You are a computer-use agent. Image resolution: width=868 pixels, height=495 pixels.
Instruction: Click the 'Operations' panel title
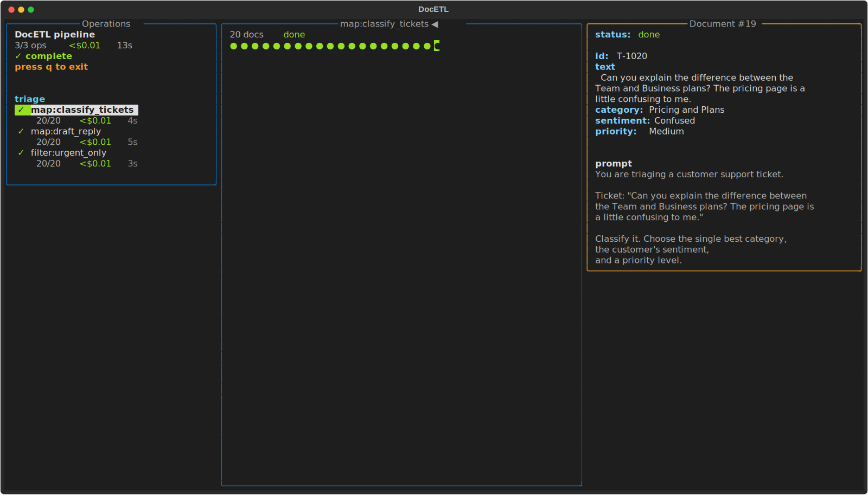click(106, 24)
